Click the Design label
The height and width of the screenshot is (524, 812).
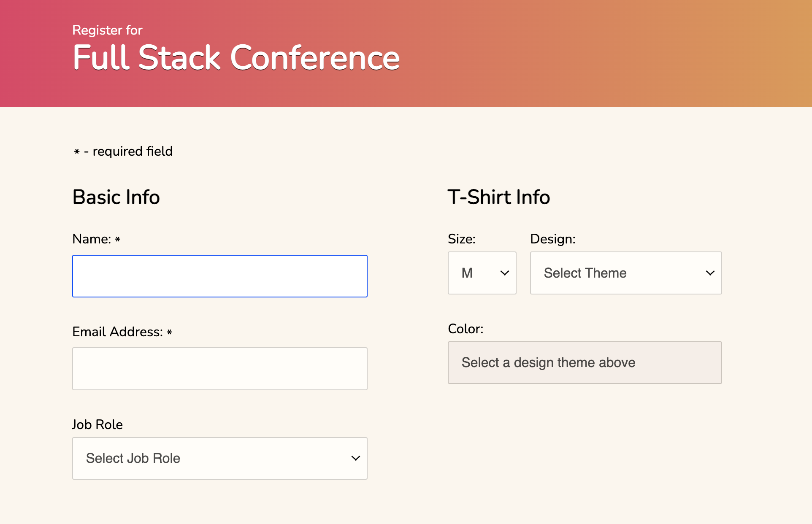(553, 239)
